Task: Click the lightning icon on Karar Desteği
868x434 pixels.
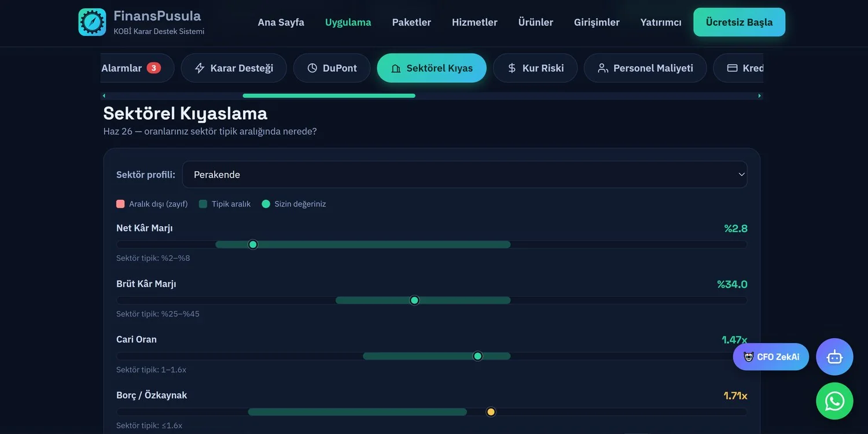Action: (x=200, y=68)
